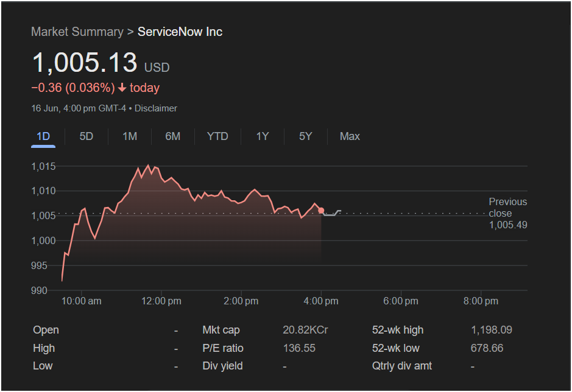Select the 1Y time range tab
Screen dimensions: 572x392
tap(263, 136)
